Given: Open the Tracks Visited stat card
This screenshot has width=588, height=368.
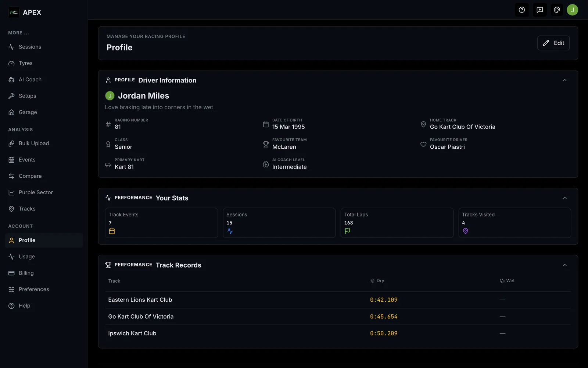Looking at the screenshot, I should (514, 223).
